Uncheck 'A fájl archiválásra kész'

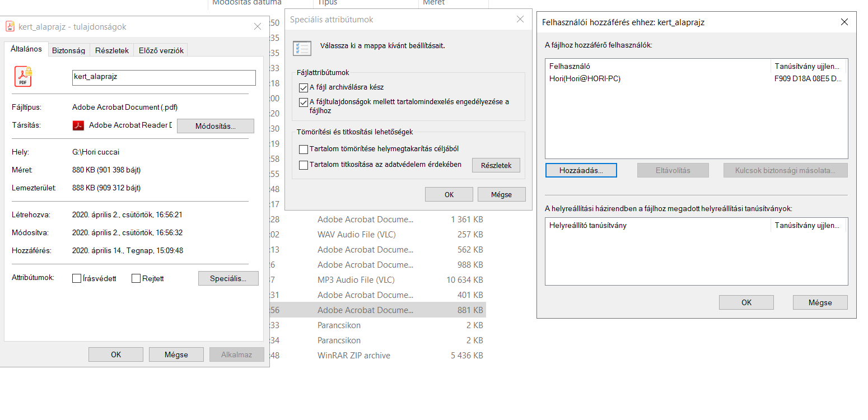click(x=304, y=87)
